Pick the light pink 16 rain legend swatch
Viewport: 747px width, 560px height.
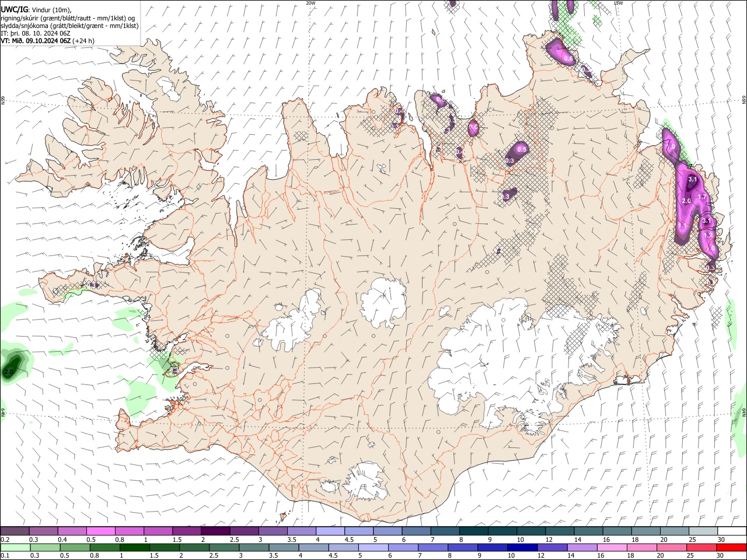coord(612,548)
